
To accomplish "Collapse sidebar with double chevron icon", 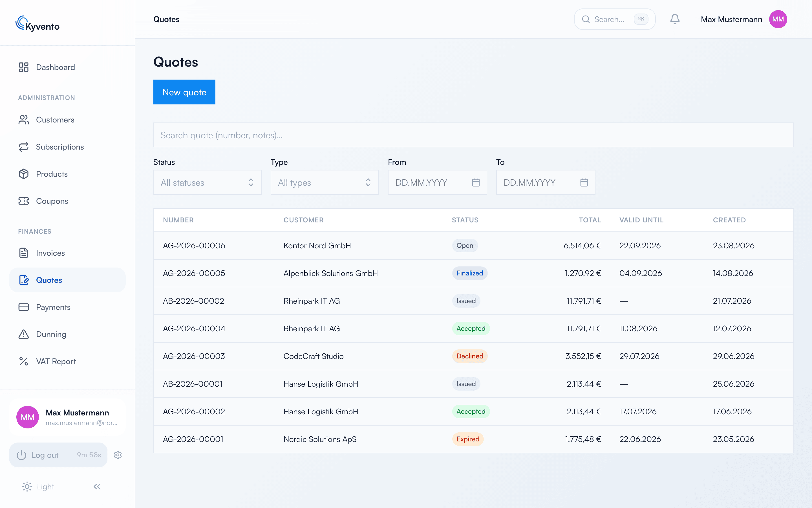I will click(97, 487).
